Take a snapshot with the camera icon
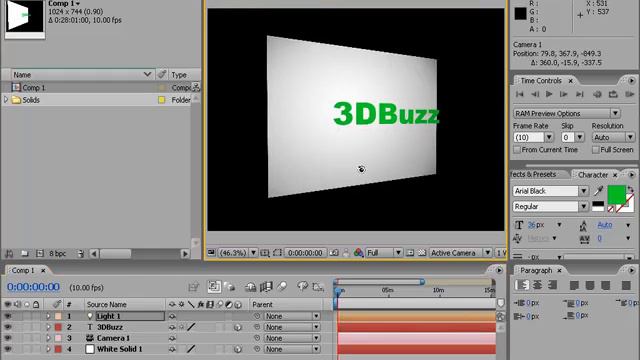 click(334, 253)
